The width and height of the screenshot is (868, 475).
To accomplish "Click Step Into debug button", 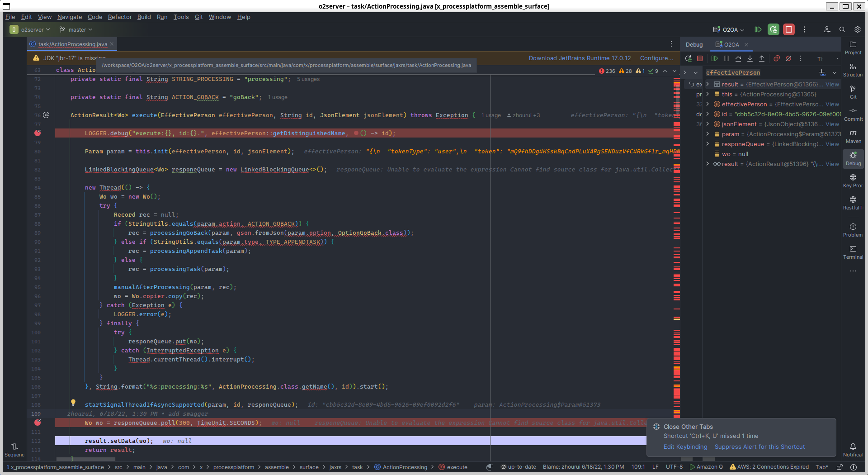I will click(750, 58).
